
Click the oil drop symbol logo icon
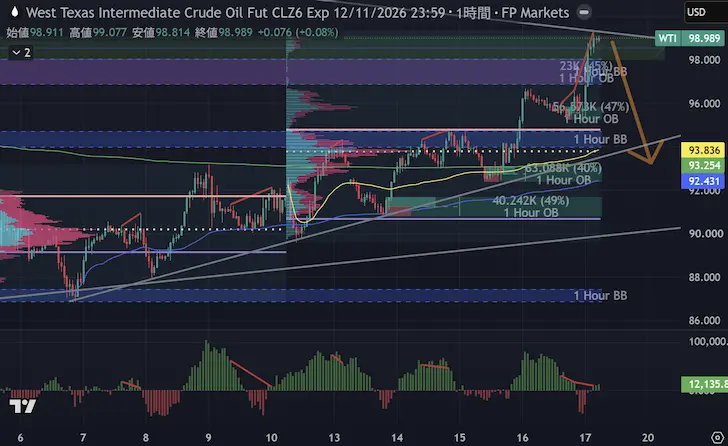pyautogui.click(x=15, y=12)
